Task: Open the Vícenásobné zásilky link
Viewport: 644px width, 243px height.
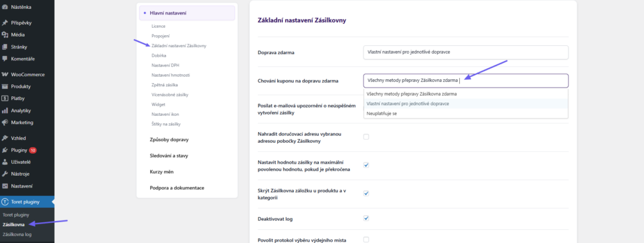Action: click(170, 94)
